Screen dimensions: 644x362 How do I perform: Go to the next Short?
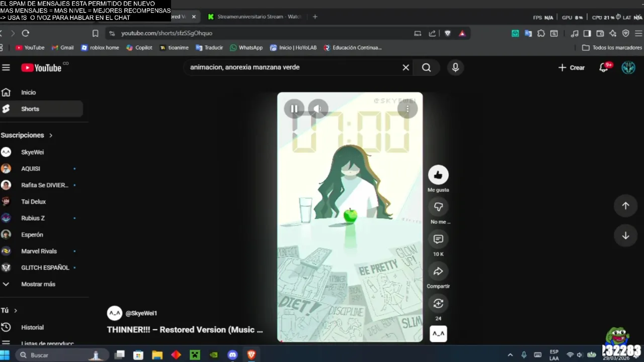[x=625, y=236]
